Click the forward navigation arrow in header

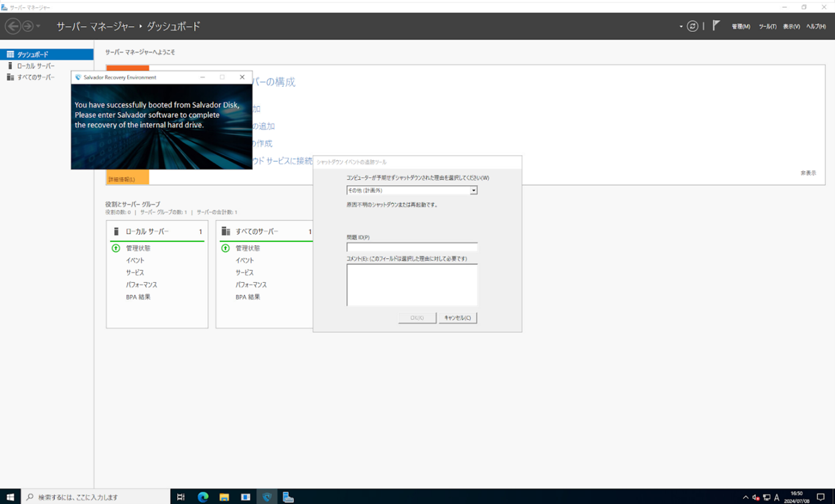click(x=27, y=26)
